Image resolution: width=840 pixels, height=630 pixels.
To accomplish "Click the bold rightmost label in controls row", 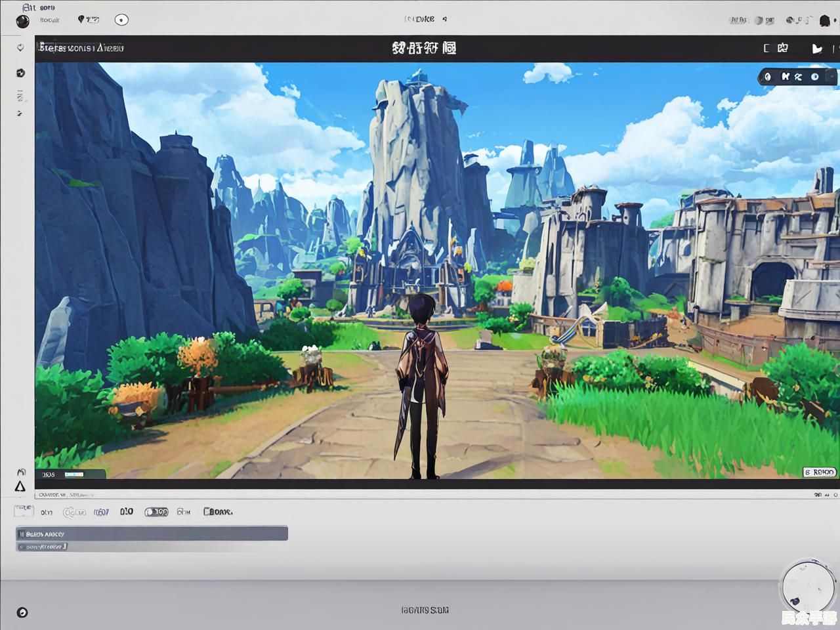I will coord(218,511).
